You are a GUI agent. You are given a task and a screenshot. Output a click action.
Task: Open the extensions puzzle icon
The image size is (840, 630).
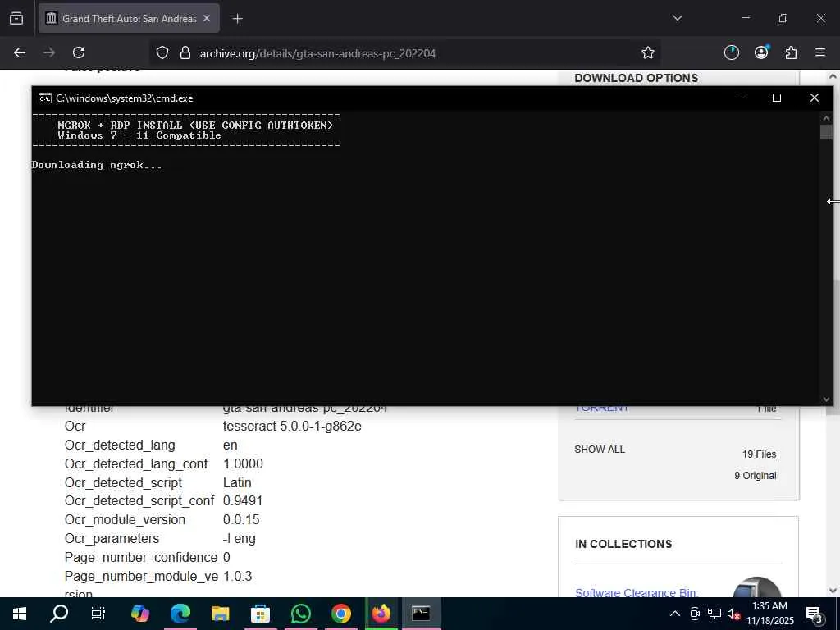click(x=791, y=52)
